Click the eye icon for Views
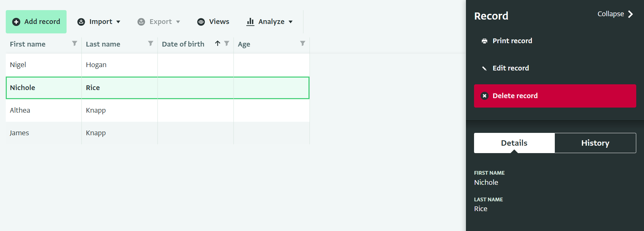Viewport: 644px width, 231px height. tap(201, 22)
